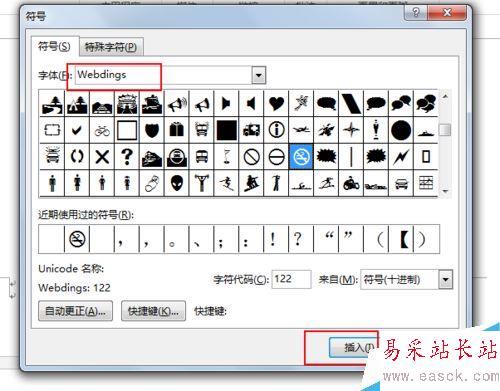Select the heart symbol in the Webdings grid
Screen dimensions: 500x391
coord(276,103)
